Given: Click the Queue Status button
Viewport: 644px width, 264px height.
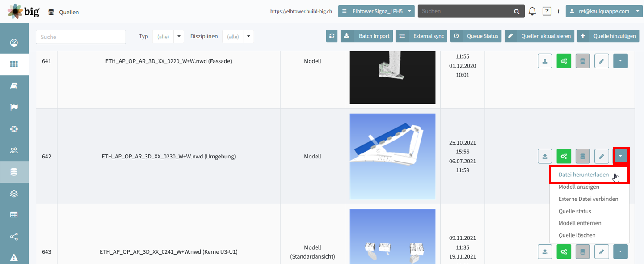Looking at the screenshot, I should click(476, 36).
